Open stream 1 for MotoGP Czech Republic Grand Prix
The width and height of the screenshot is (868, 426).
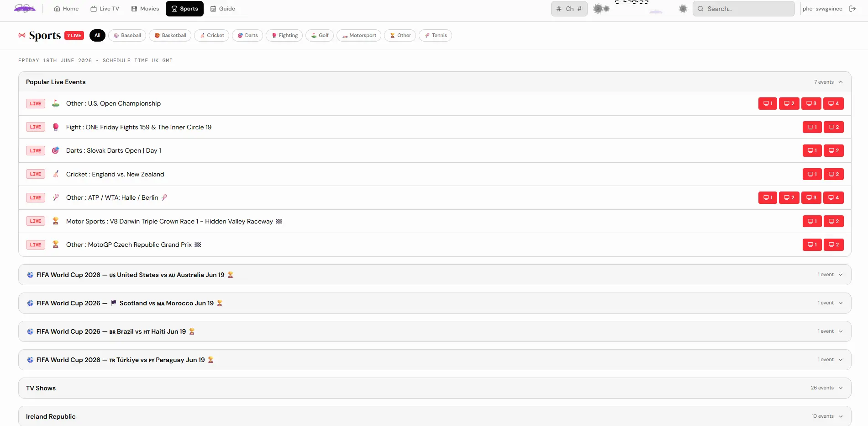click(812, 245)
